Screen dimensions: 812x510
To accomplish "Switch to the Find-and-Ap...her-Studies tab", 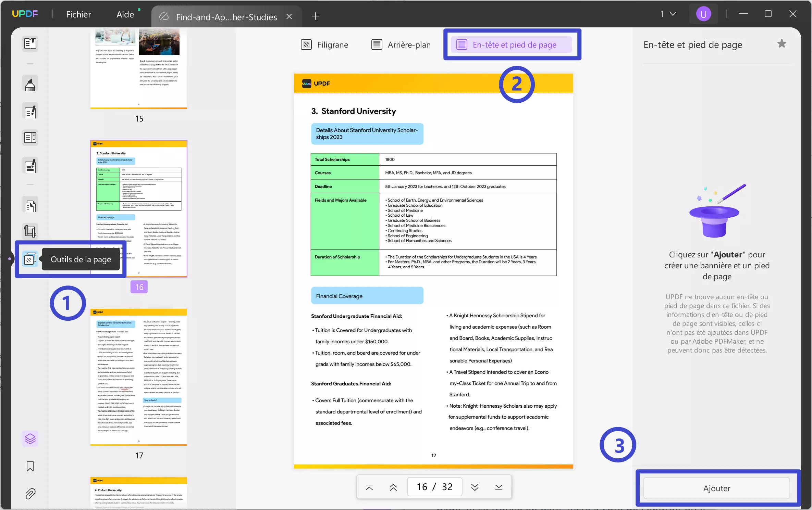I will (x=226, y=16).
